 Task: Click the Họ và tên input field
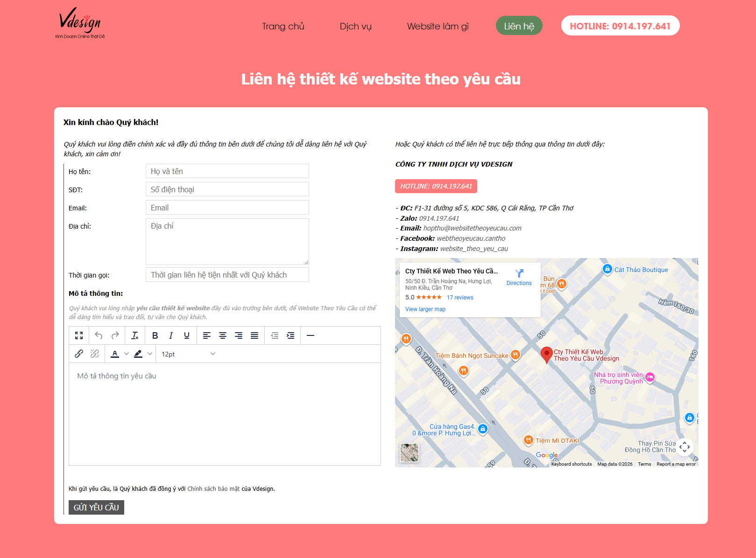[x=227, y=171]
